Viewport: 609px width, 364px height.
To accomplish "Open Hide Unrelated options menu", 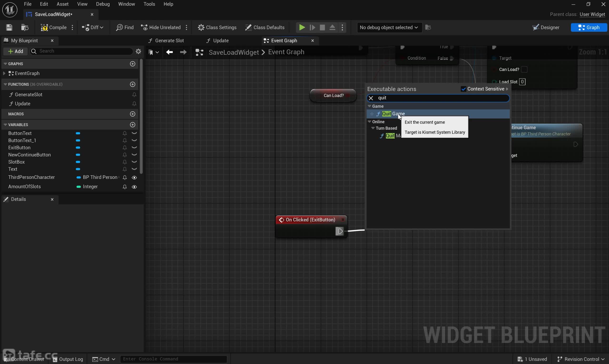I will 187,27.
